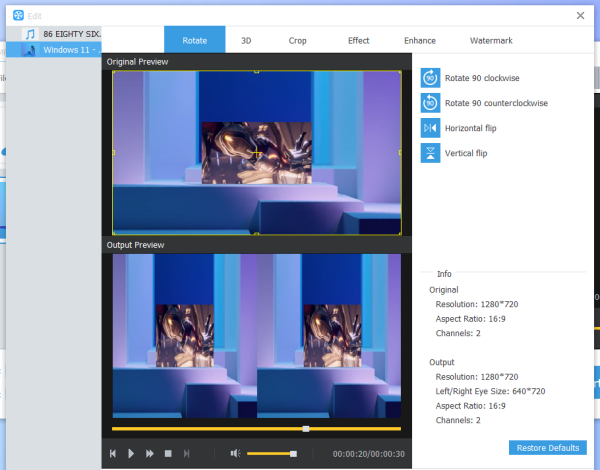
Task: Click the yellow playback progress slider thumb
Action: pyautogui.click(x=306, y=429)
